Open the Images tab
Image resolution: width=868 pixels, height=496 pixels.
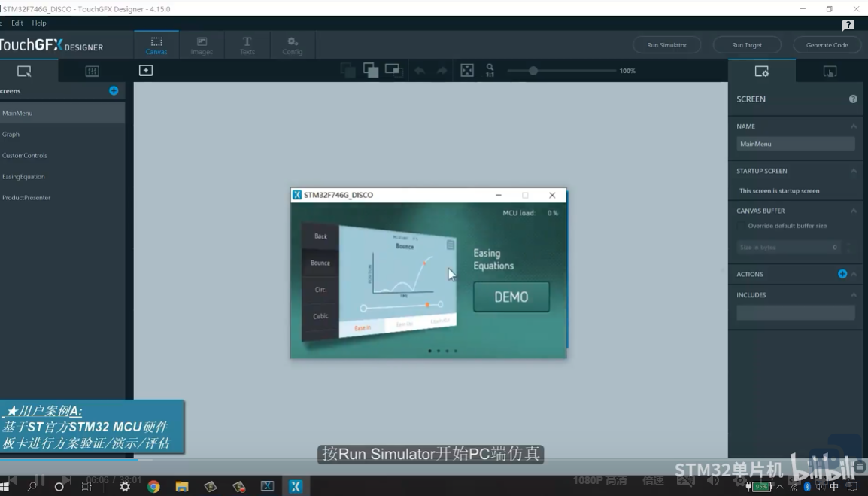(202, 45)
